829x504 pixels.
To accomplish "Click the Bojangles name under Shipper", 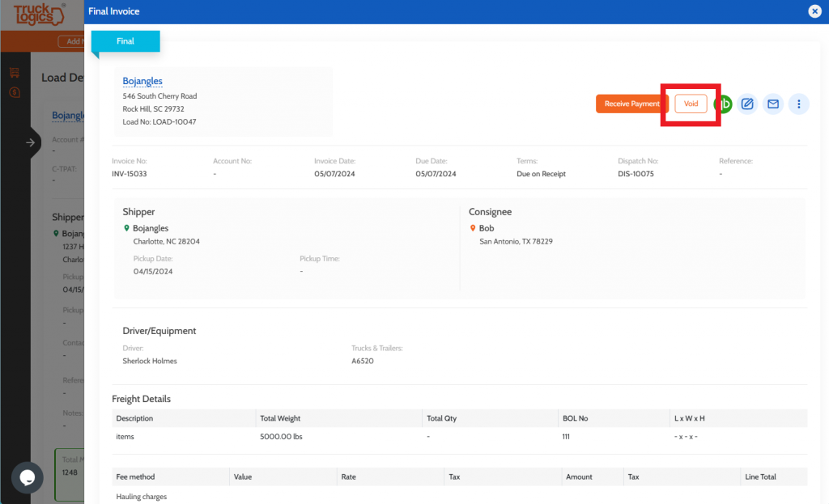I will 151,228.
